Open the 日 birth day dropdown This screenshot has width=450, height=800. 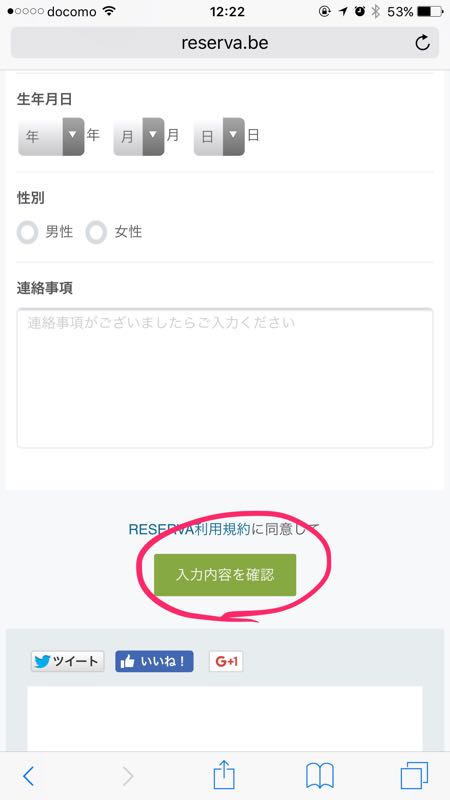(219, 137)
